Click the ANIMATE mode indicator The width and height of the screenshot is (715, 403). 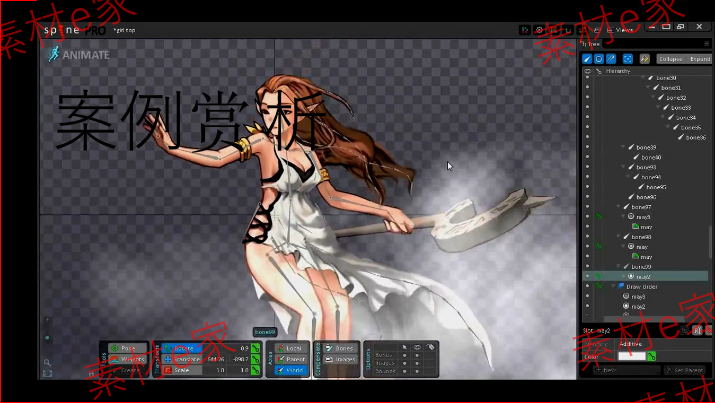79,55
